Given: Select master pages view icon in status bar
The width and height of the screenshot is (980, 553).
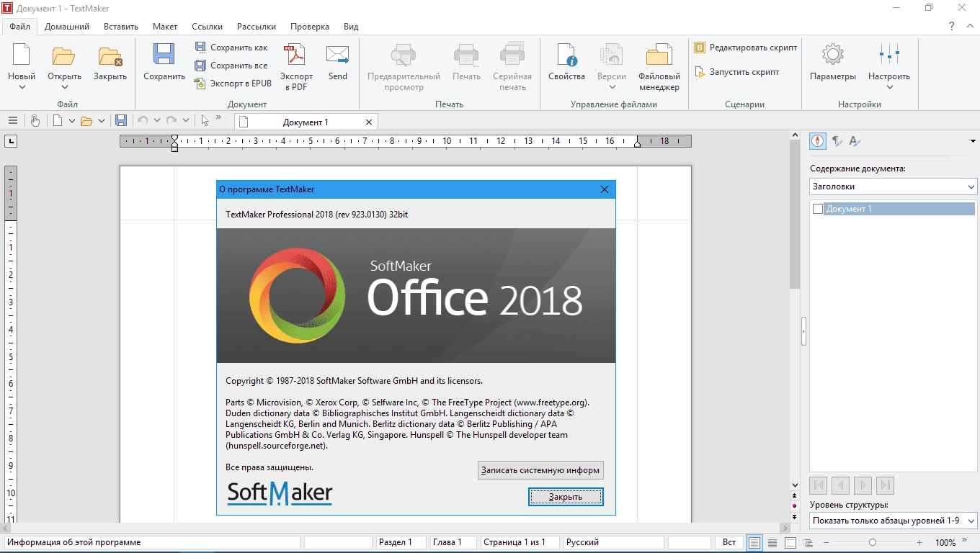Looking at the screenshot, I should [790, 542].
